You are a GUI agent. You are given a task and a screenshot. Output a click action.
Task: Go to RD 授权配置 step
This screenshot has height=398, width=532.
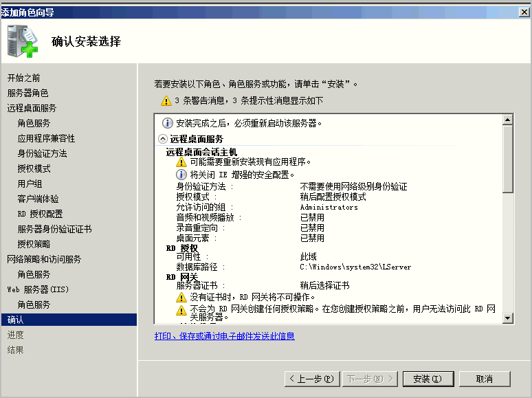pos(40,214)
